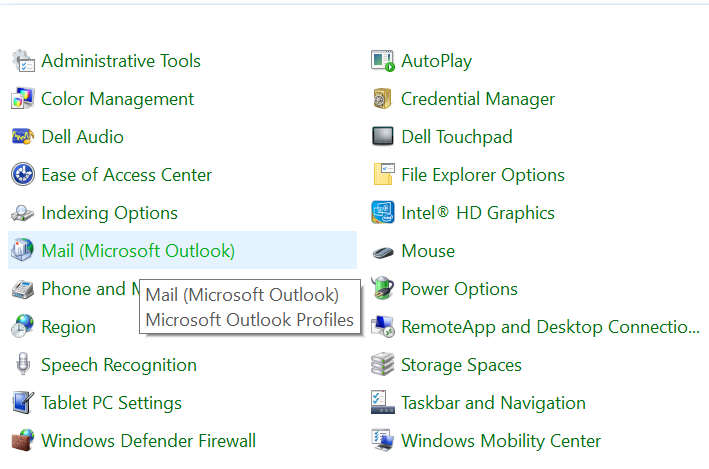Open the Power Options battery icon

tap(383, 289)
